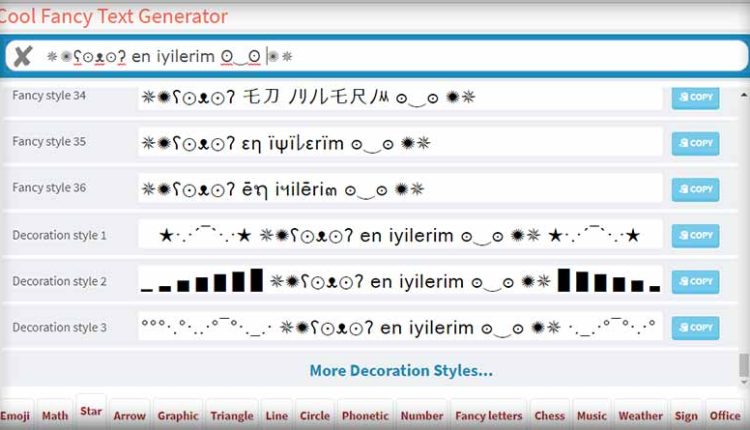Image resolution: width=750 pixels, height=430 pixels.
Task: Switch to the Triangle tab
Action: pyautogui.click(x=232, y=416)
